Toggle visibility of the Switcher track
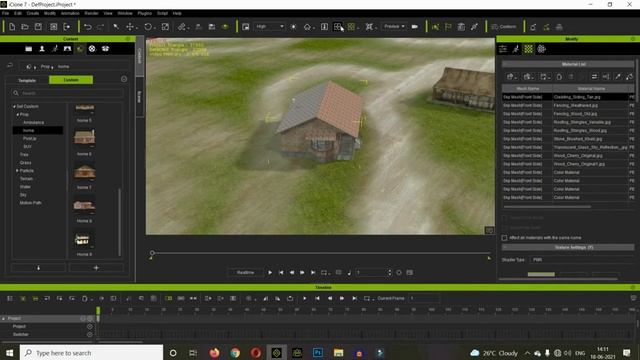 [90, 334]
